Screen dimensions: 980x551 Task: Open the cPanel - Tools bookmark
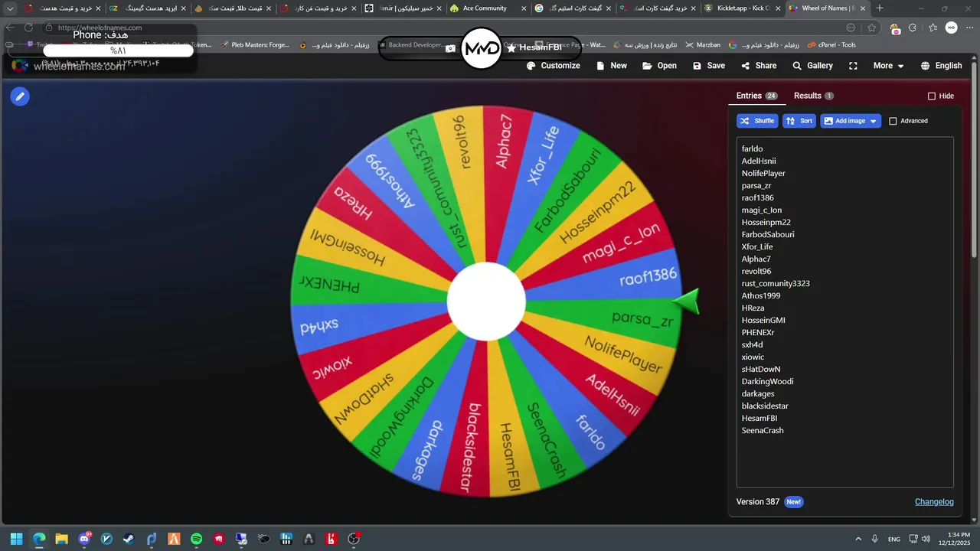(831, 45)
